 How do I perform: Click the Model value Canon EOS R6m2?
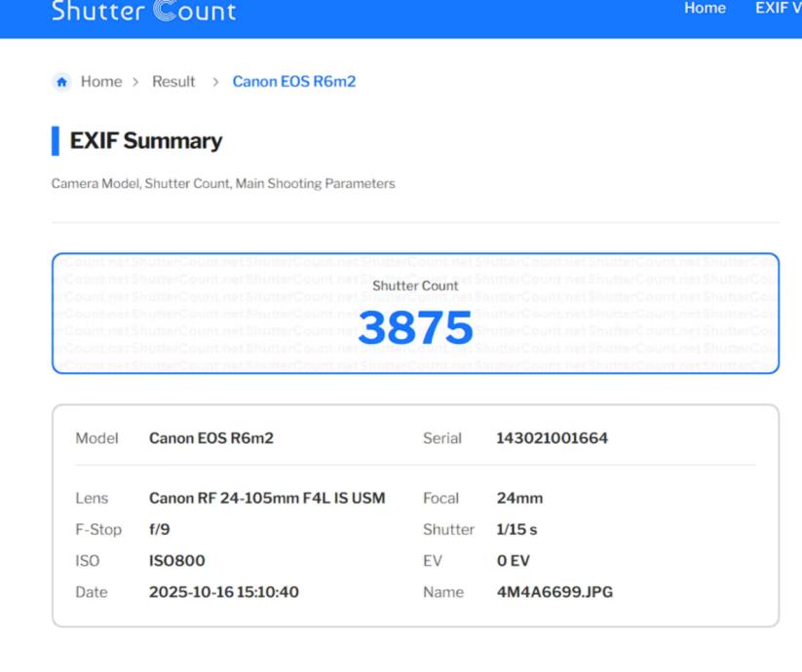click(x=210, y=438)
